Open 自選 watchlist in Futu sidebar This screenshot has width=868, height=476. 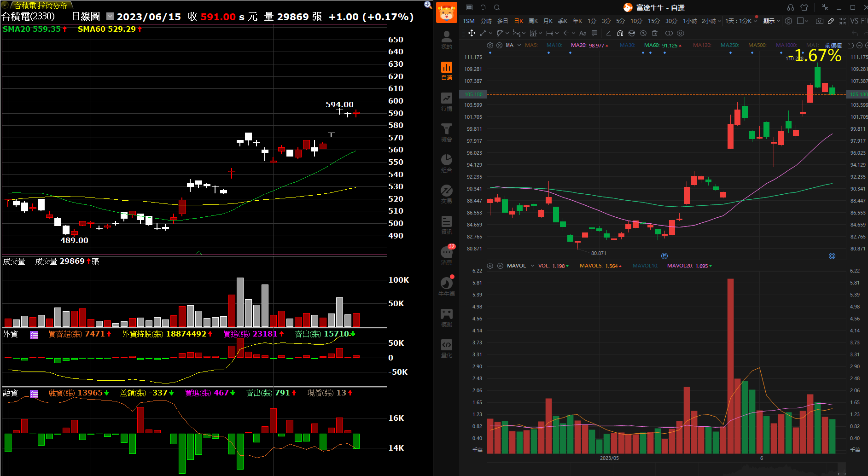[446, 71]
